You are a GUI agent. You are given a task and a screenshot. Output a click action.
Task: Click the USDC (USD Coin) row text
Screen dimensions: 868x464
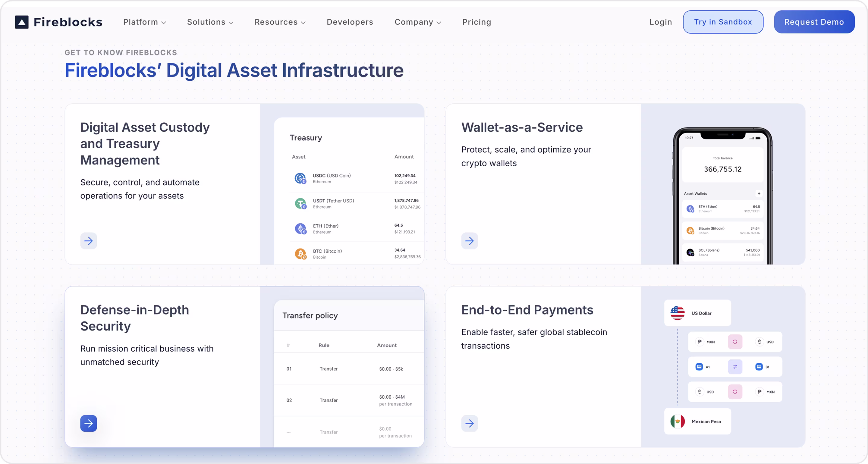click(x=332, y=176)
